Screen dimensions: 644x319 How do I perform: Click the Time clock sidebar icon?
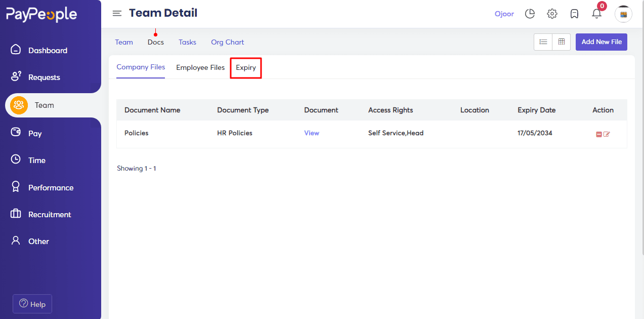16,159
